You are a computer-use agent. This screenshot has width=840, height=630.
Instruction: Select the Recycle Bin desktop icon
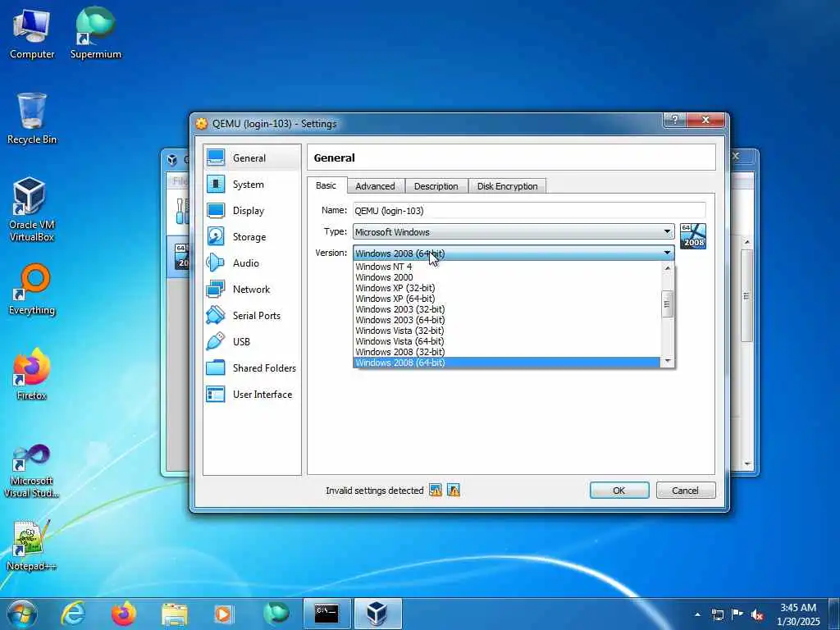click(x=32, y=119)
